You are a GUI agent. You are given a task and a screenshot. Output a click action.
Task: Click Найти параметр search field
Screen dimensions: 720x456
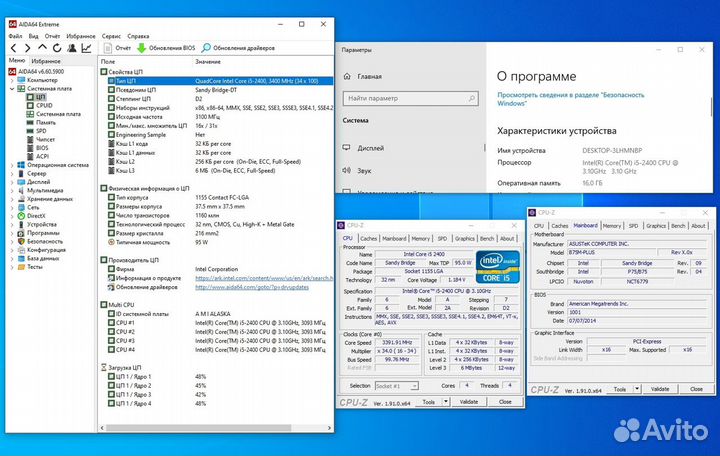pos(411,98)
